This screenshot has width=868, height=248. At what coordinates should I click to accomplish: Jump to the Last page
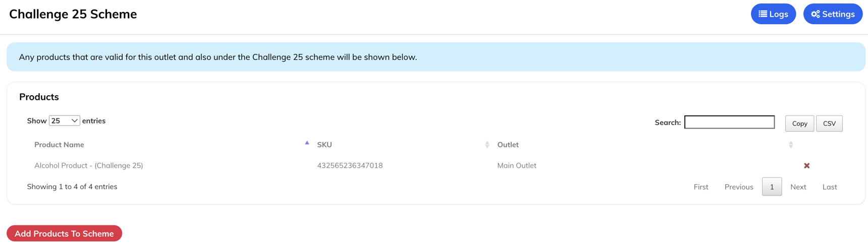(829, 187)
